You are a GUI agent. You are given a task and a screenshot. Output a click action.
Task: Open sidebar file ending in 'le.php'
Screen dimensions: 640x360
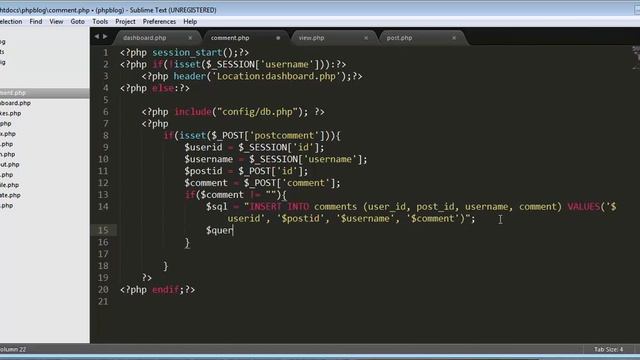click(x=10, y=185)
